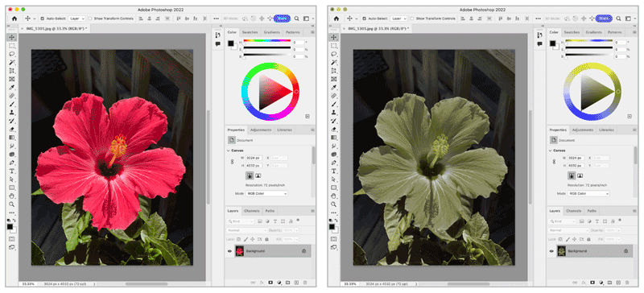
Task: Enable Show Transform Controls in olive-flower window
Action: point(412,19)
